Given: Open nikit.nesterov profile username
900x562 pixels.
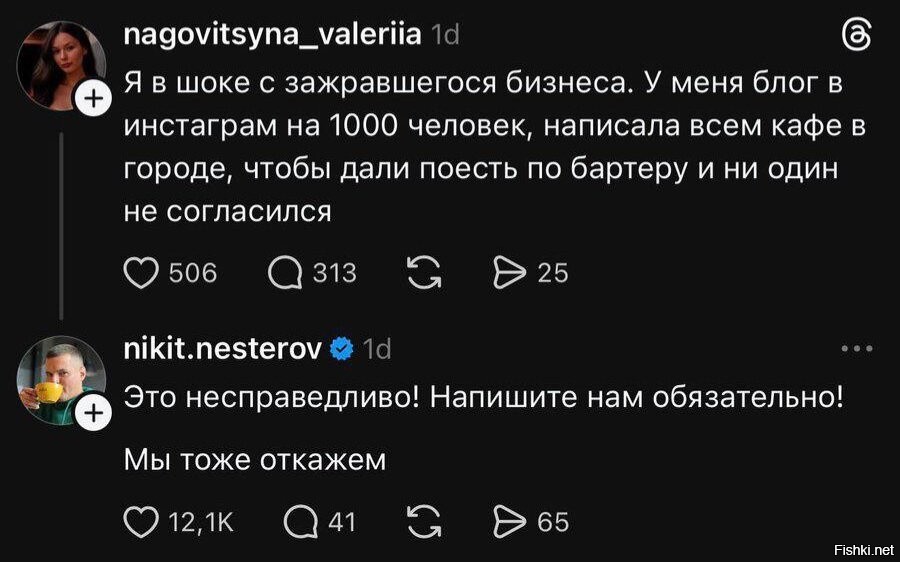Looking at the screenshot, I should point(222,348).
